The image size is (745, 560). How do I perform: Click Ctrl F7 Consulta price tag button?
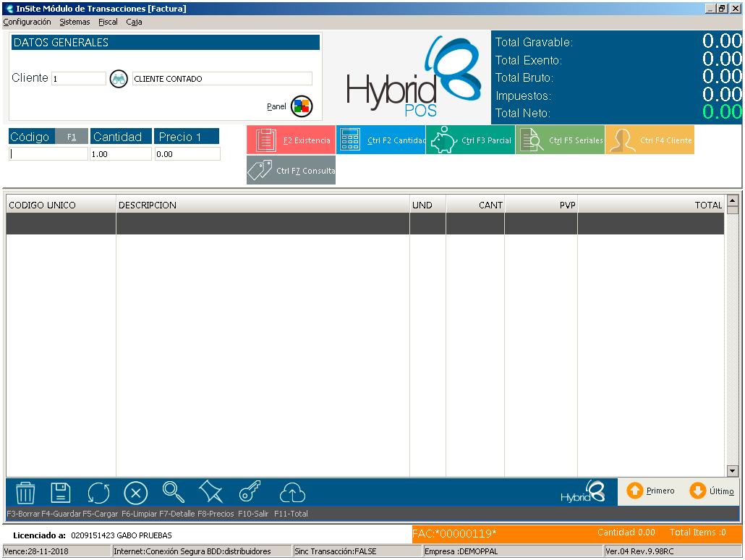[291, 170]
